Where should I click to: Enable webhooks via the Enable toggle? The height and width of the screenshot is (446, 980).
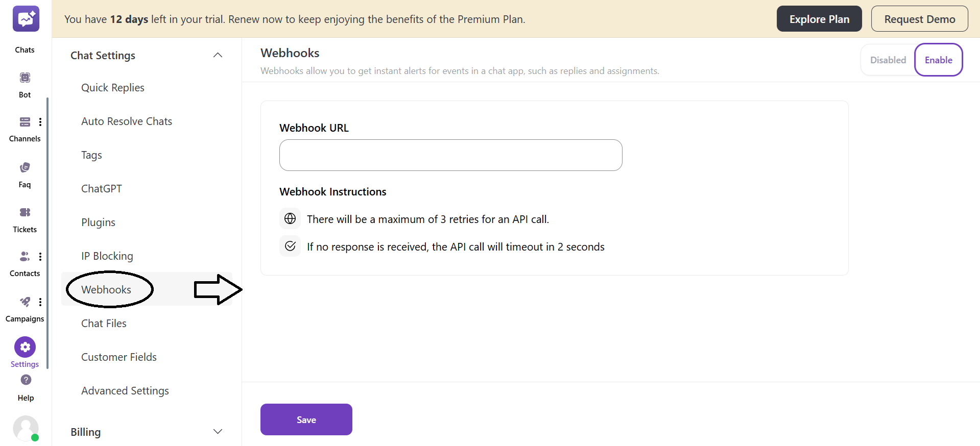tap(938, 60)
